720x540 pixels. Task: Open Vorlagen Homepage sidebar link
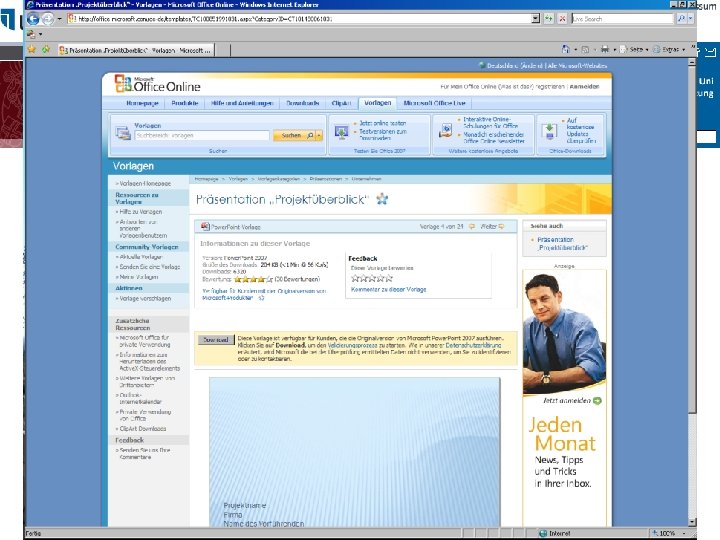(x=145, y=183)
